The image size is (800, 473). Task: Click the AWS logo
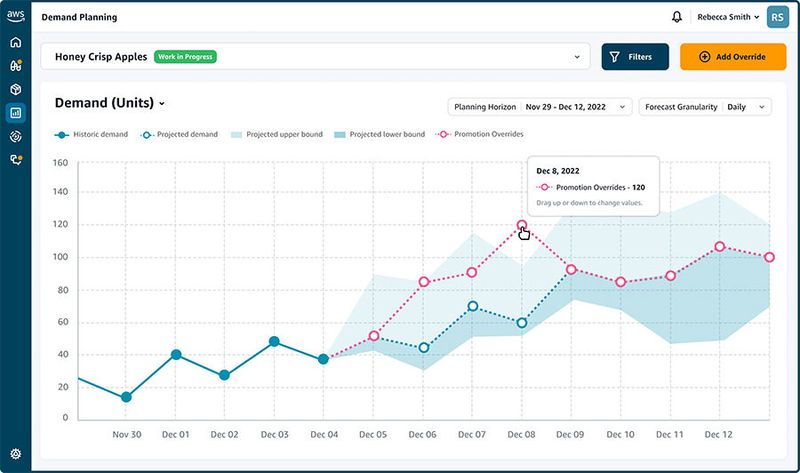pyautogui.click(x=15, y=17)
